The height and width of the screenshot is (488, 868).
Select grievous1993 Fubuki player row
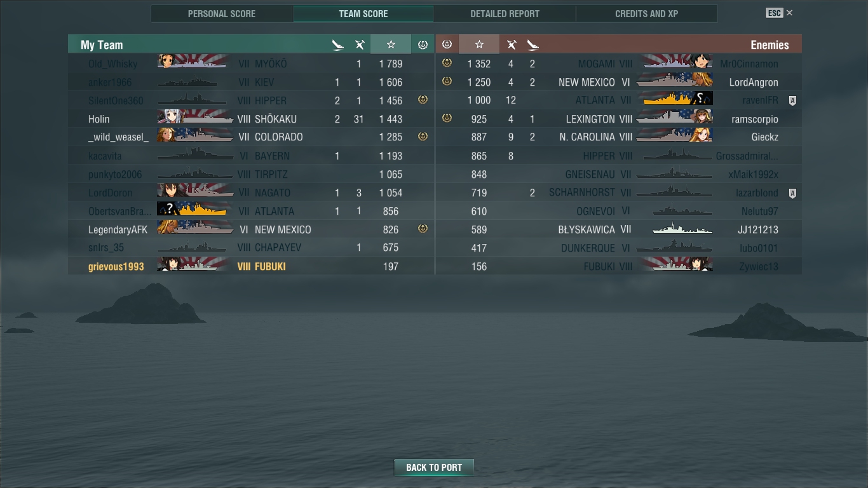(251, 266)
